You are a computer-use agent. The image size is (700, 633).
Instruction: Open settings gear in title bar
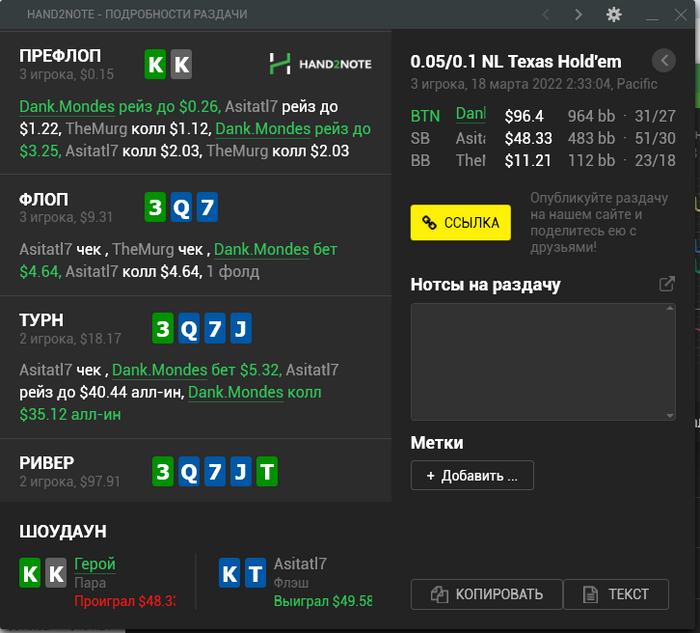pyautogui.click(x=614, y=15)
